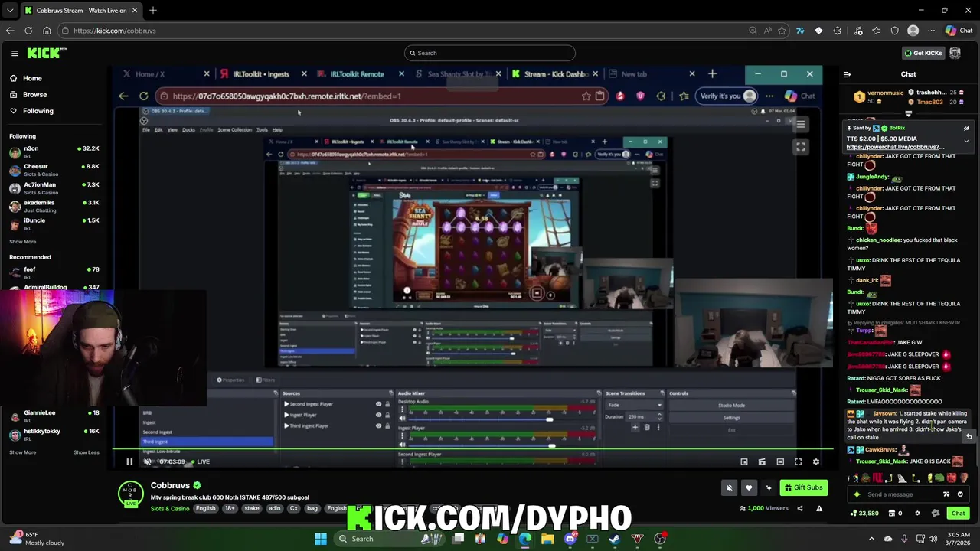This screenshot has width=980, height=551.
Task: Expand the chat leaderboard arrow
Action: 909,112
